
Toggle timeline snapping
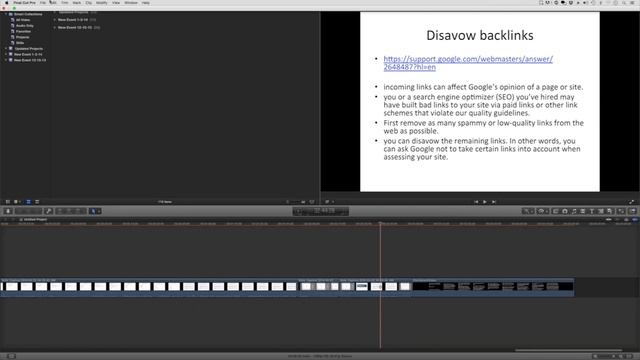(635, 220)
